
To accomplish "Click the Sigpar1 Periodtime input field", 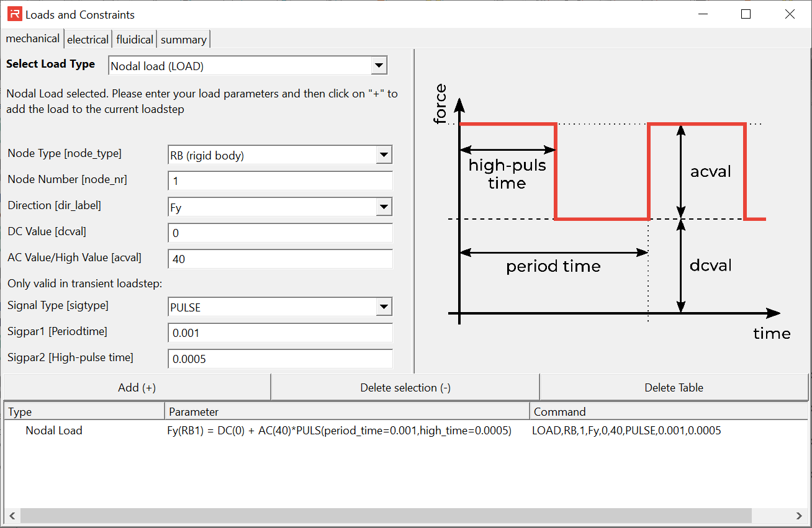I will tap(280, 333).
